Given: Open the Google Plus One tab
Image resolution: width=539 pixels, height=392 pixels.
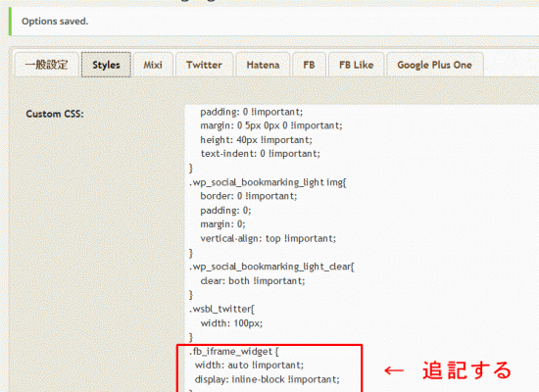Looking at the screenshot, I should (x=435, y=65).
